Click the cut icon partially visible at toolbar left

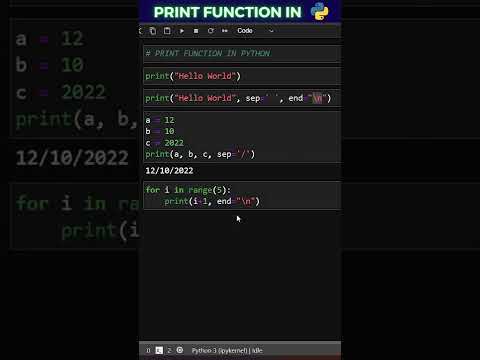[140, 31]
